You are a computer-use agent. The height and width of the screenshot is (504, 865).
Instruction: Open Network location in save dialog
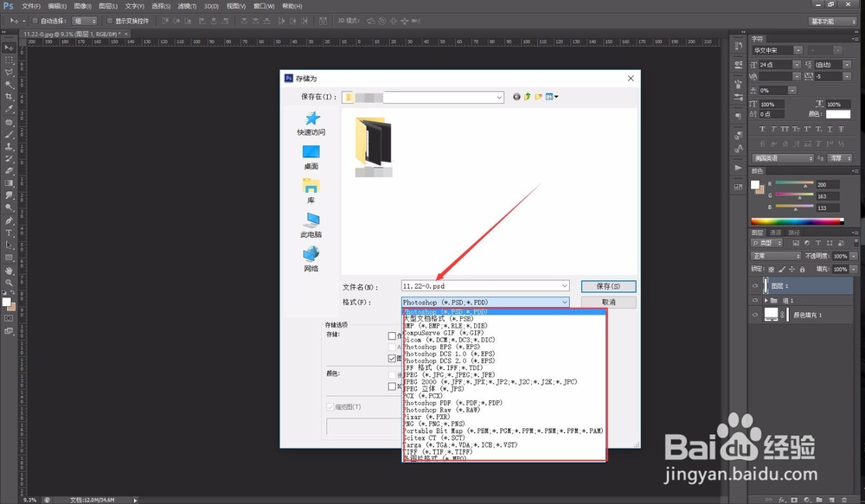click(x=311, y=259)
